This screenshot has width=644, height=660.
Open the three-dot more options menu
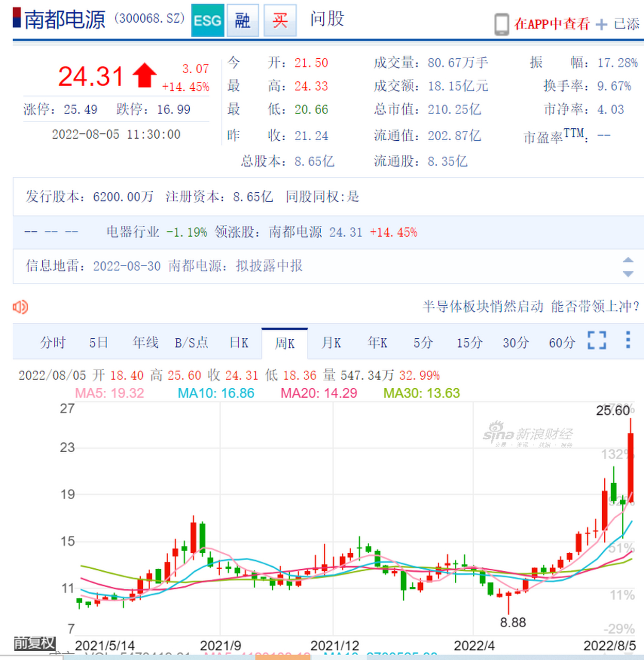tap(628, 340)
